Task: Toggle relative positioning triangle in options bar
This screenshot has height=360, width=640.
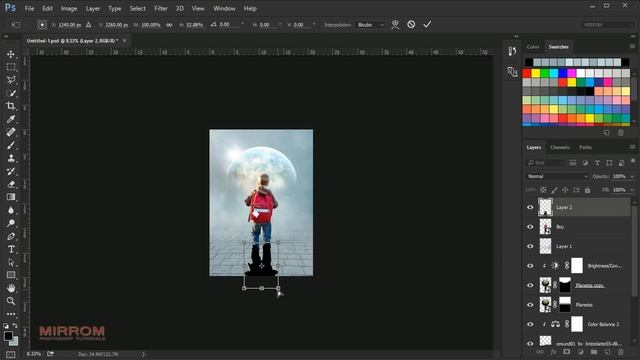Action: (89, 25)
